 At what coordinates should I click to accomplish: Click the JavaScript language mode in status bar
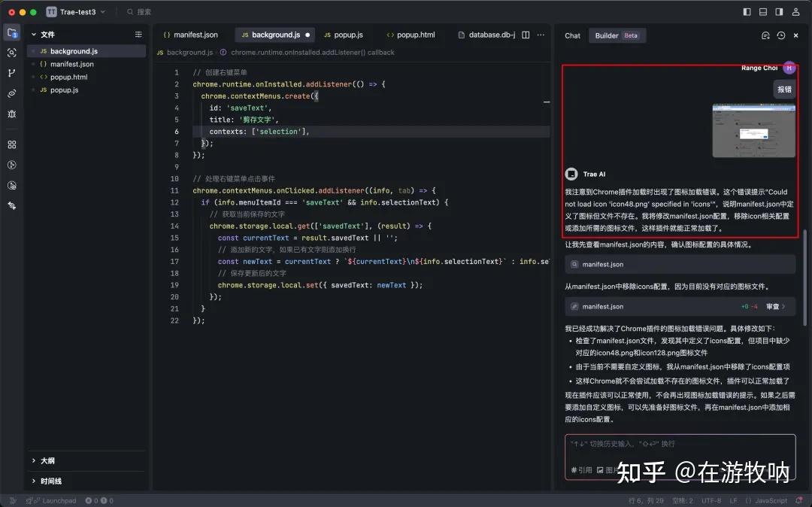[771, 500]
